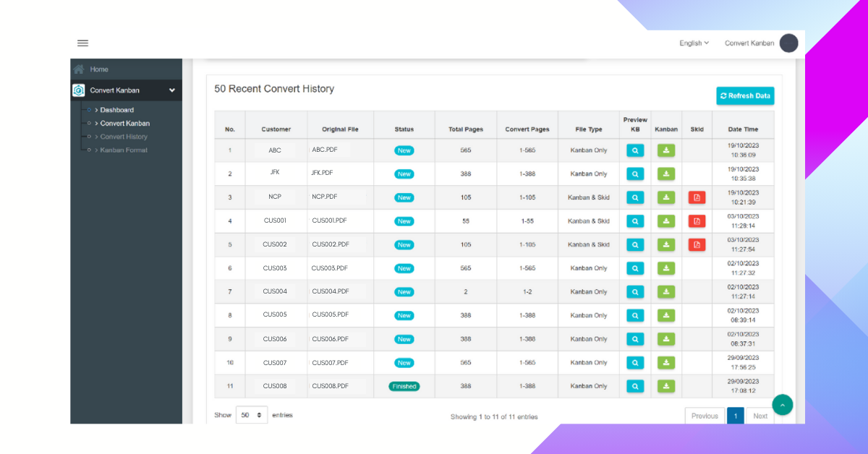Open the English language dropdown
This screenshot has height=454, width=868.
tap(694, 43)
